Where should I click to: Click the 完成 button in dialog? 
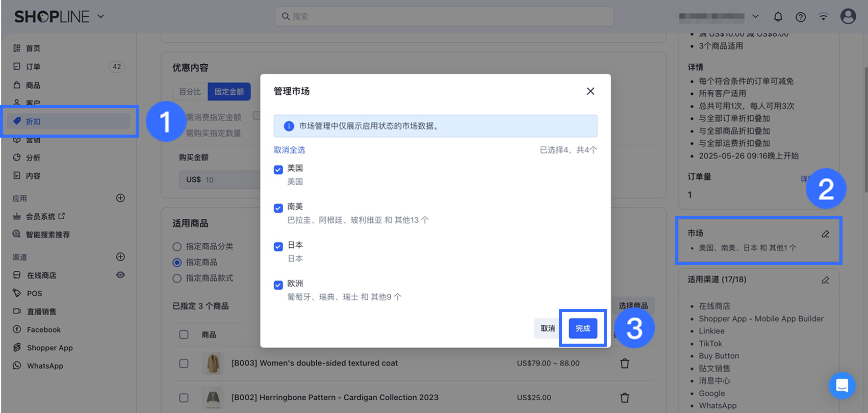582,328
